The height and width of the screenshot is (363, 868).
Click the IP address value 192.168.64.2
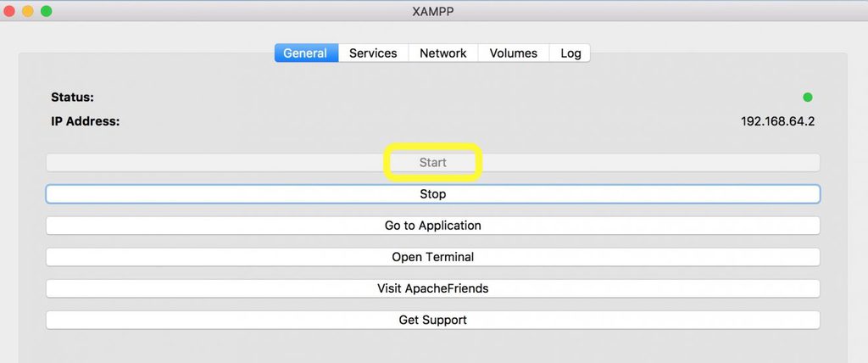tap(777, 121)
